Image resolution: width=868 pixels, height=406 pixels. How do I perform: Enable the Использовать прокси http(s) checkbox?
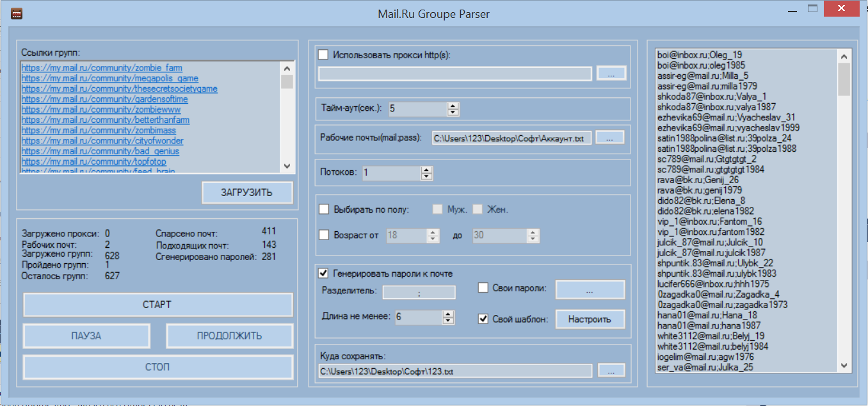pyautogui.click(x=324, y=55)
